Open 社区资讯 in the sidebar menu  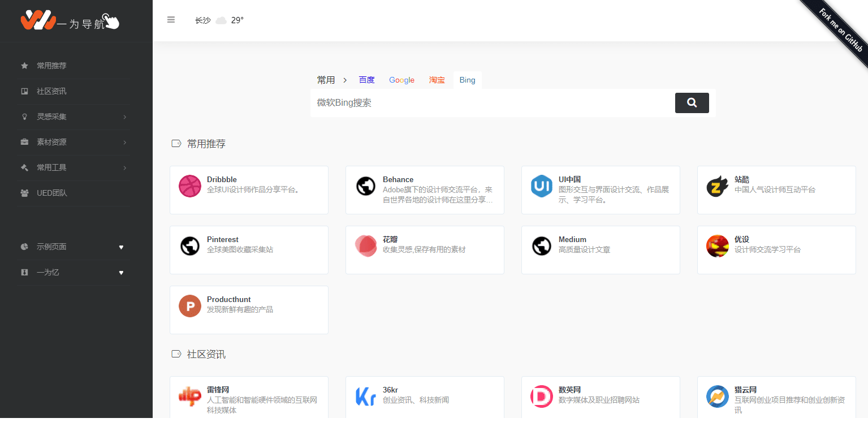[x=51, y=91]
